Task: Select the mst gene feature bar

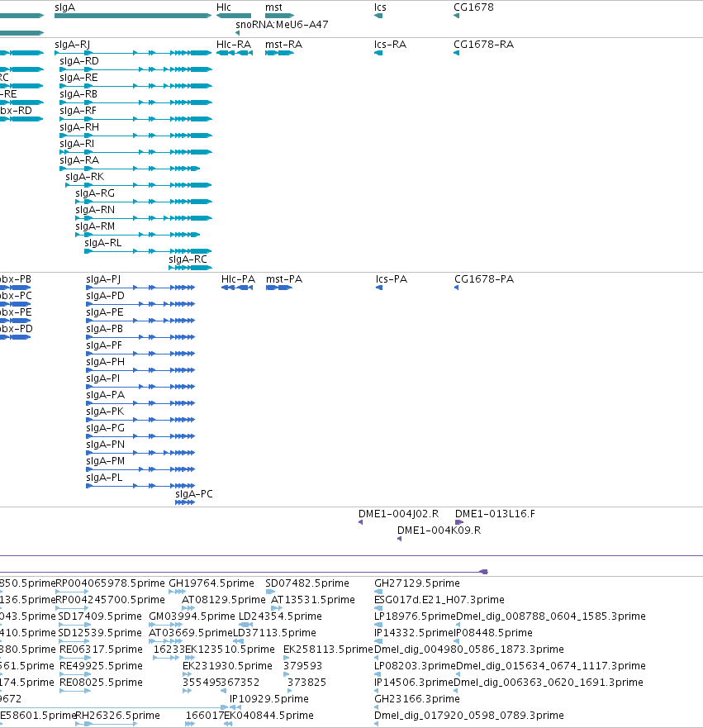Action: pyautogui.click(x=279, y=16)
